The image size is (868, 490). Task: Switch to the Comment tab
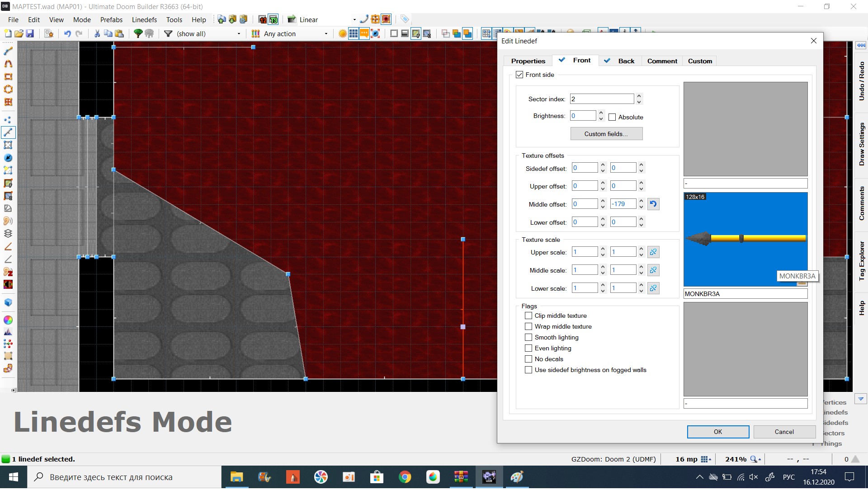tap(662, 61)
